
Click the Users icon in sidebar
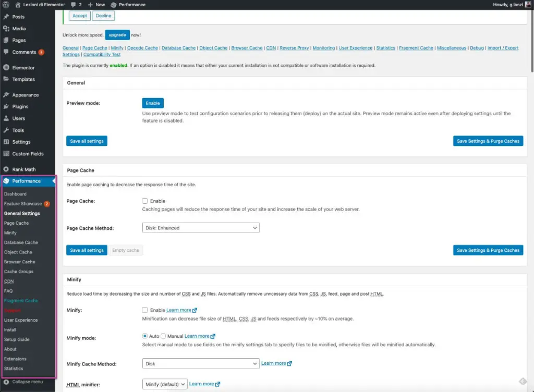point(6,118)
